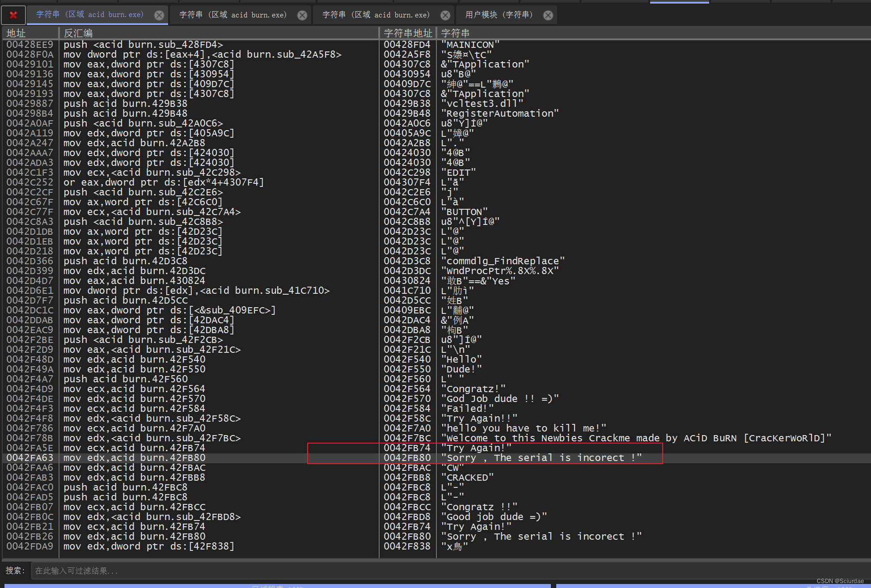This screenshot has height=588, width=871.
Task: Select the "MAINICON" string entry
Action: (x=470, y=45)
